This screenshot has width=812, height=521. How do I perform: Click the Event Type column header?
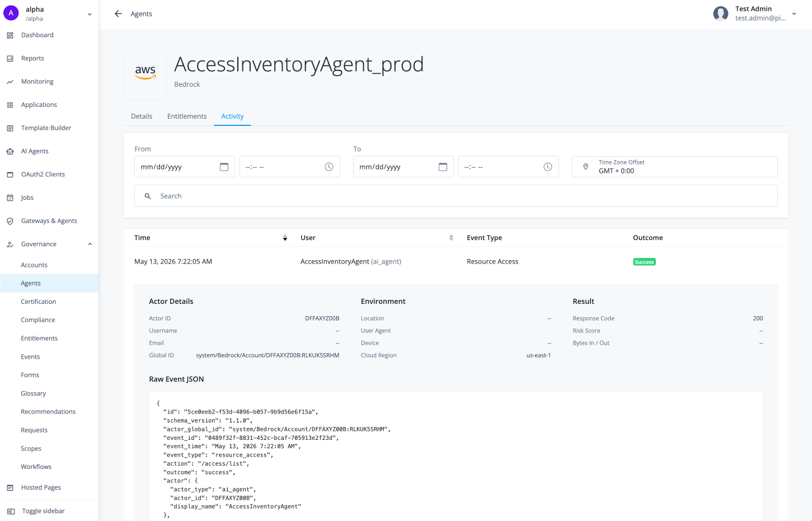pyautogui.click(x=485, y=238)
